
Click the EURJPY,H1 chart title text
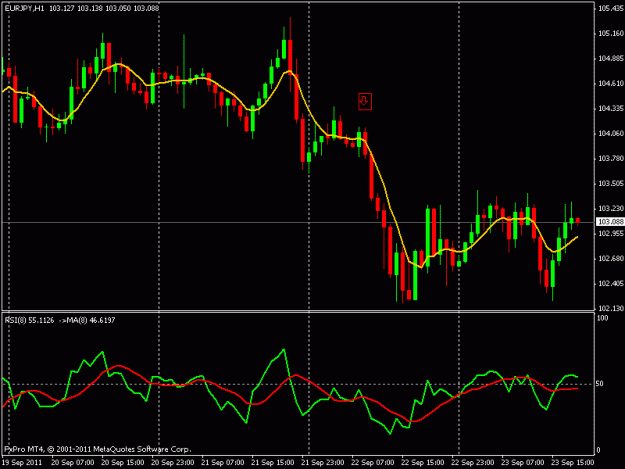tap(24, 8)
